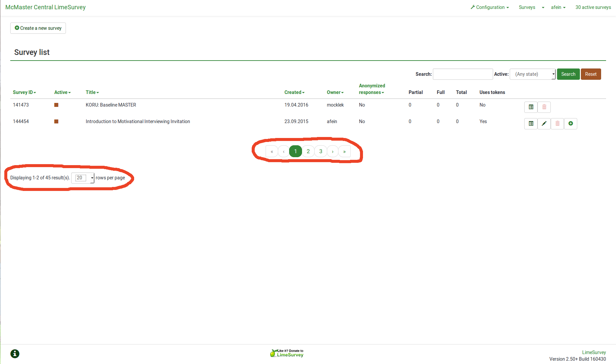Expand the caret next to Surveys
Screen dimensions: 616x364
point(543,8)
